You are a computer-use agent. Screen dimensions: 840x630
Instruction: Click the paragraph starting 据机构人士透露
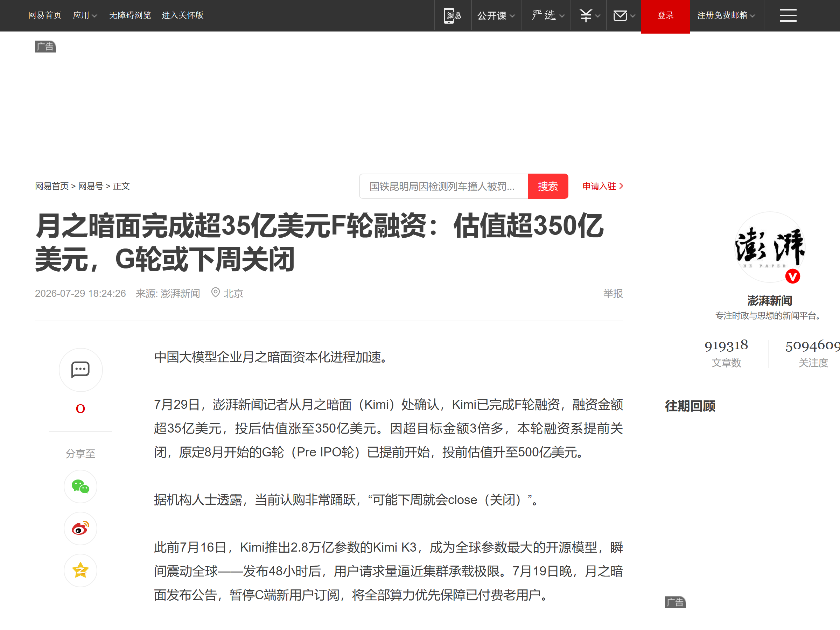pos(347,500)
